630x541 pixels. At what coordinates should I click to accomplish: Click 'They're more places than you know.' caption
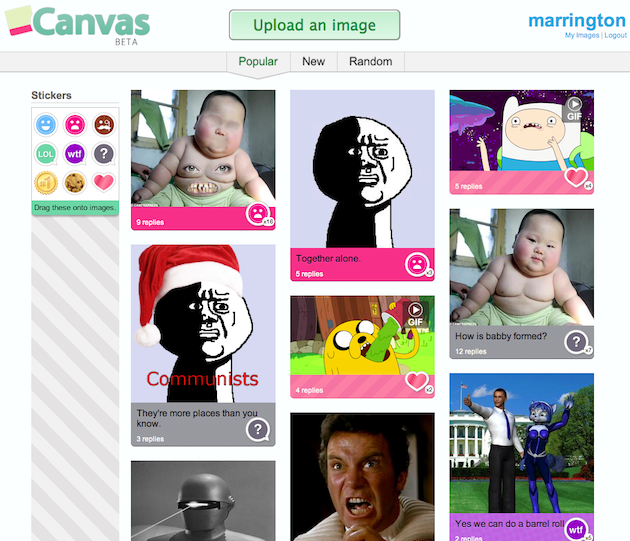pyautogui.click(x=197, y=418)
